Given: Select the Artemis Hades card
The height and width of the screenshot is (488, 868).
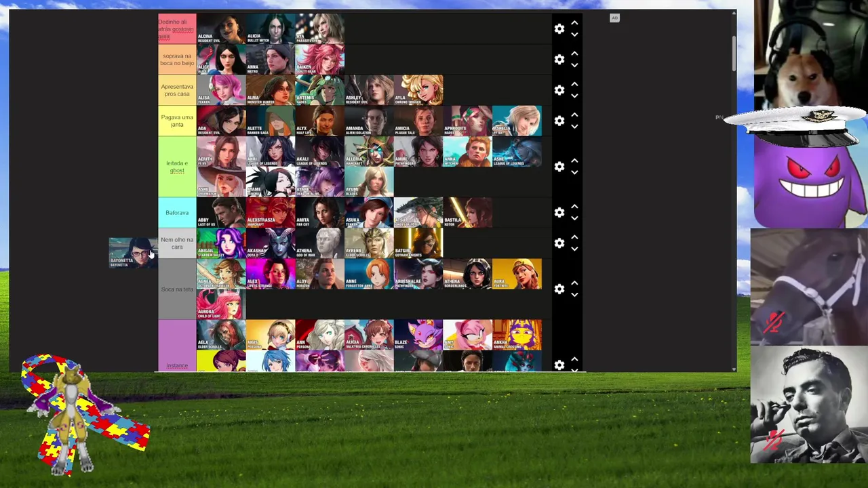Looking at the screenshot, I should pos(320,90).
